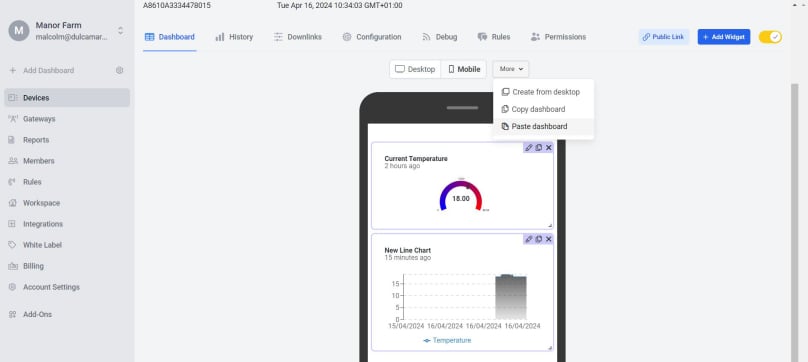The image size is (808, 362).
Task: Open Members in the sidebar
Action: (x=67, y=161)
